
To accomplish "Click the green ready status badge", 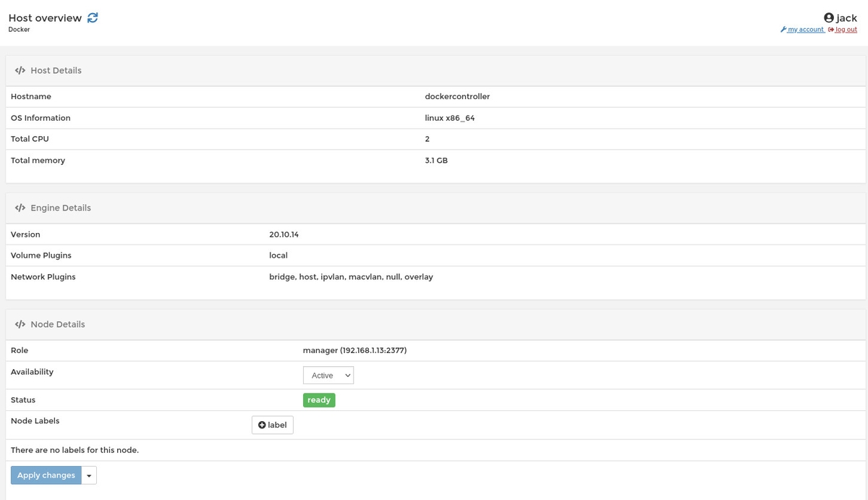I will pyautogui.click(x=319, y=399).
